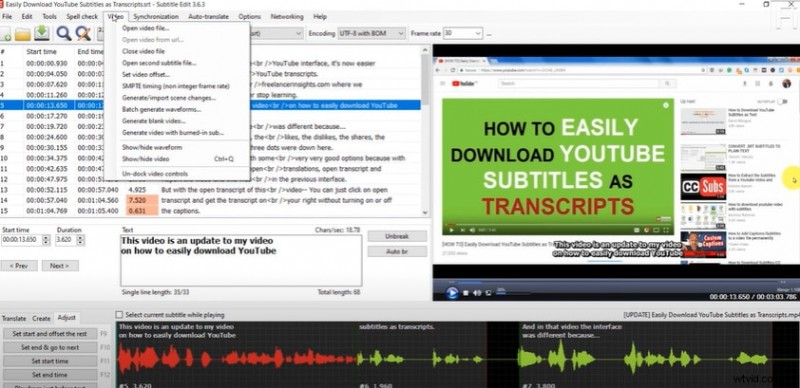
Task: Click the Replace magnifier-with-pencil toolbar icon
Action: 83,34
